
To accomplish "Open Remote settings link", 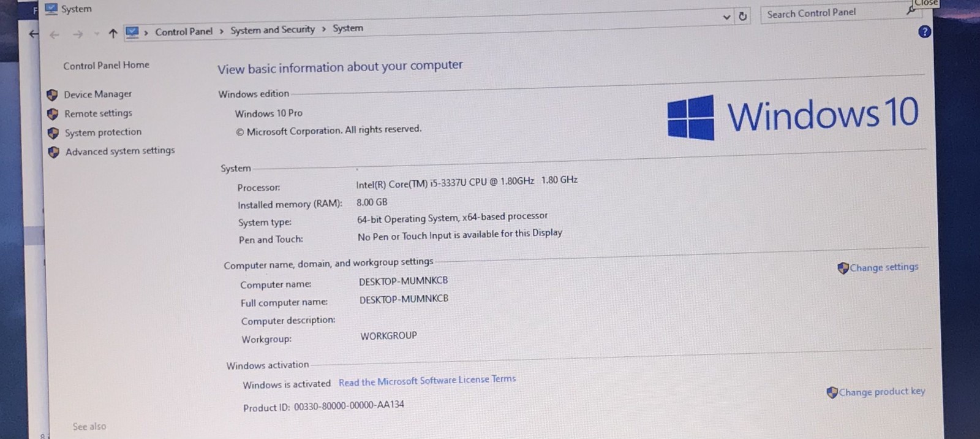I will point(98,113).
